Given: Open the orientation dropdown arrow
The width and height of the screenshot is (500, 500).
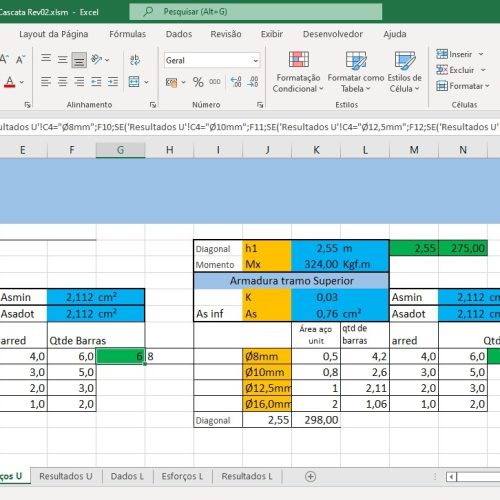Looking at the screenshot, I should click(107, 60).
